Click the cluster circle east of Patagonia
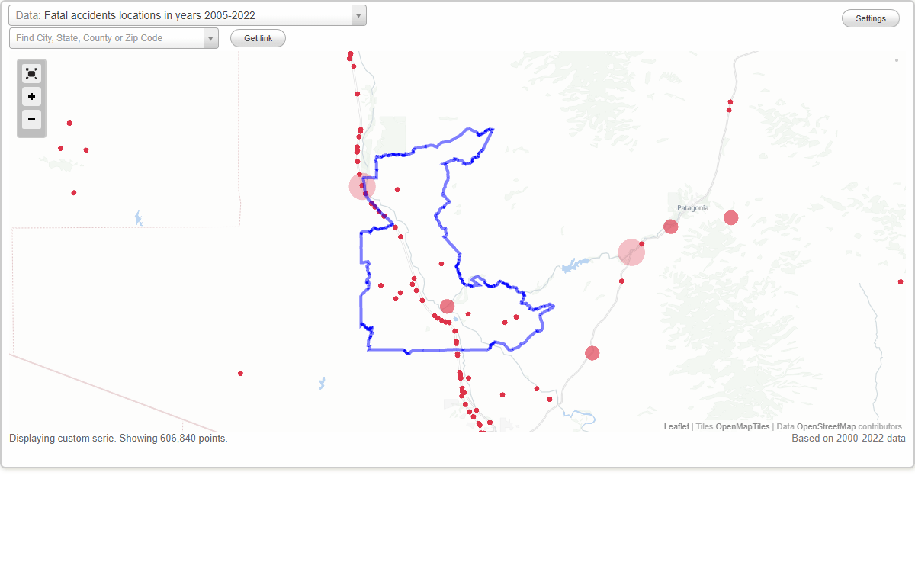This screenshot has height=588, width=915. (730, 217)
